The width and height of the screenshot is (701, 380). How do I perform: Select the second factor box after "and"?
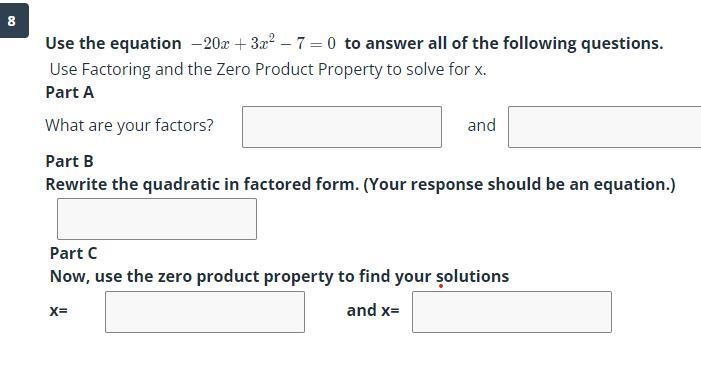point(604,127)
